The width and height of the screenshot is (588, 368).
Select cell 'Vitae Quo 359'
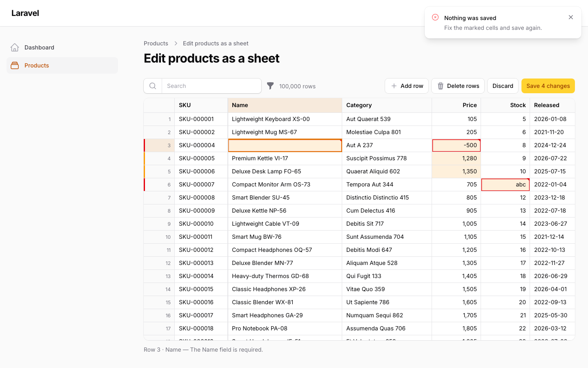(387, 289)
